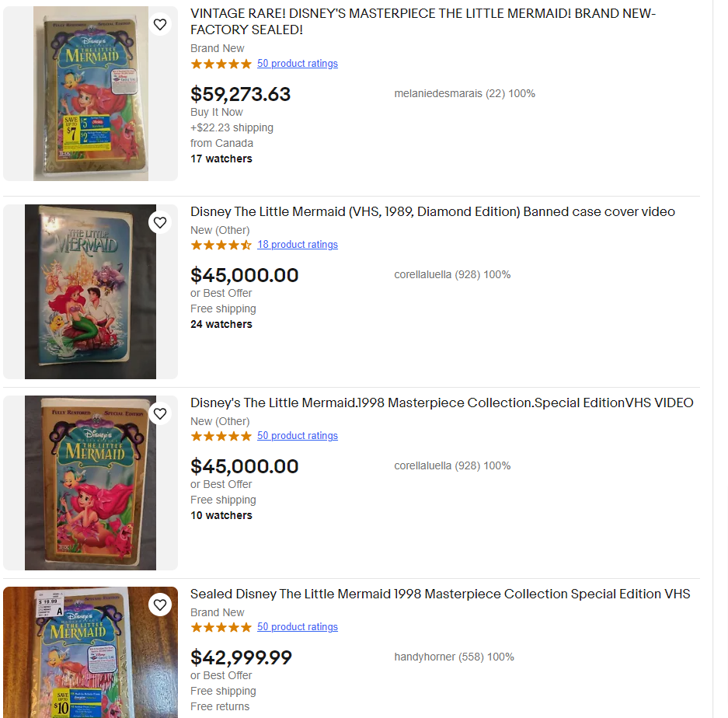This screenshot has width=728, height=718.
Task: Open the "Sealed Disney The Little Mermaid 1998" title
Action: (x=440, y=594)
